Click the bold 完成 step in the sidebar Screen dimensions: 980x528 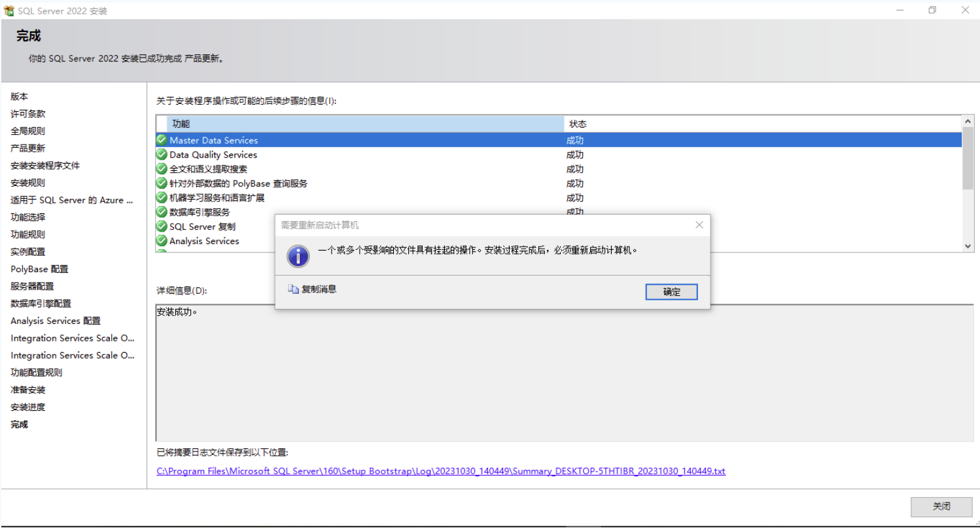point(20,424)
